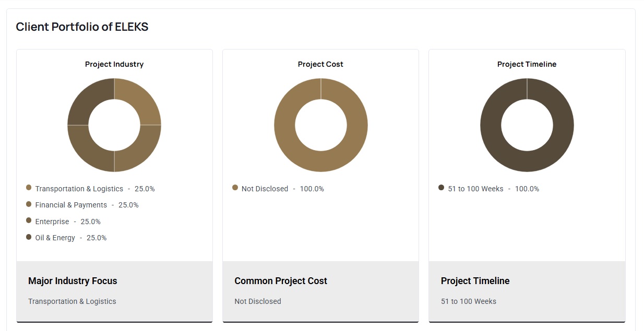Image resolution: width=644 pixels, height=331 pixels.
Task: Click the 'Major Industry Focus' footer heading
Action: (73, 281)
